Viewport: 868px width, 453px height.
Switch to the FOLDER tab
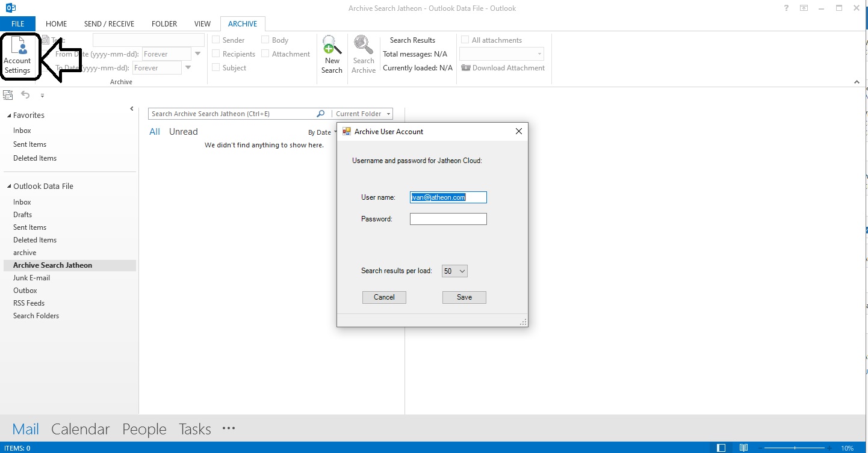tap(164, 24)
